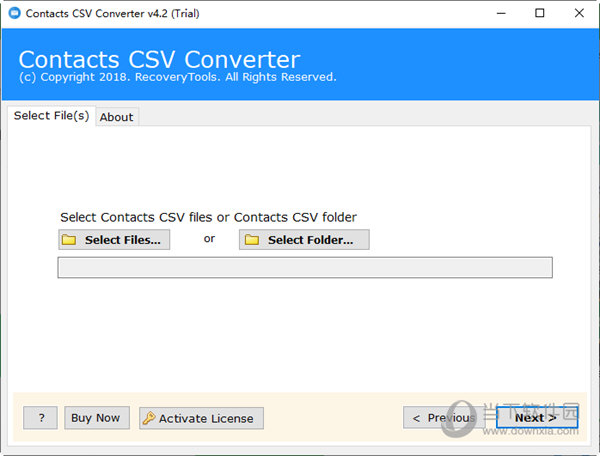Maximize the Contacts CSV Converter window
Viewport: 600px width, 456px height.
point(540,13)
